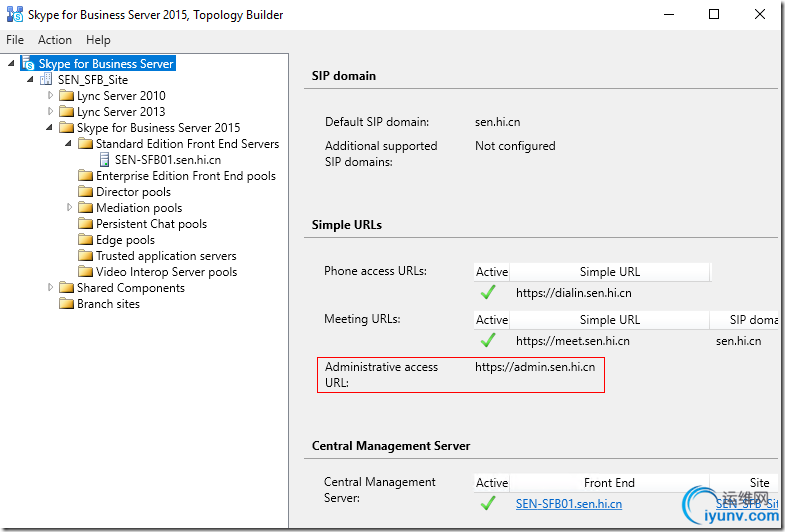785x532 pixels.
Task: Click the Director pools folder icon
Action: [85, 192]
